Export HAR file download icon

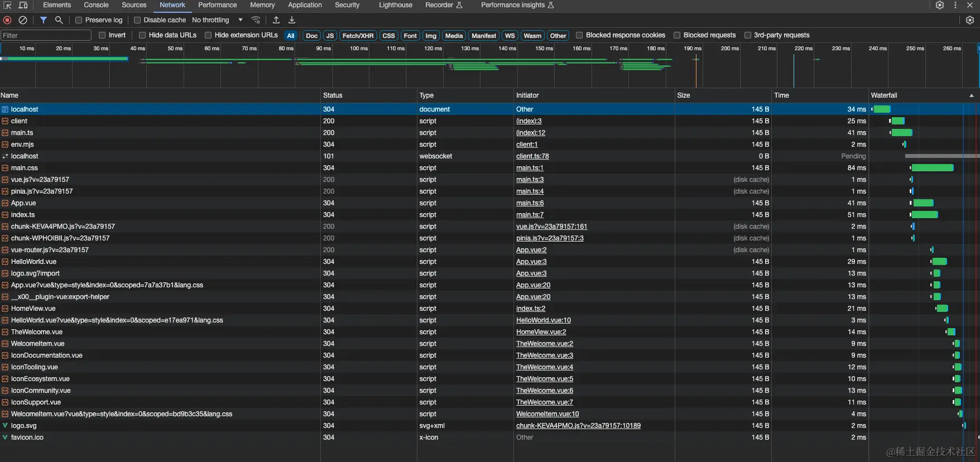click(x=292, y=20)
